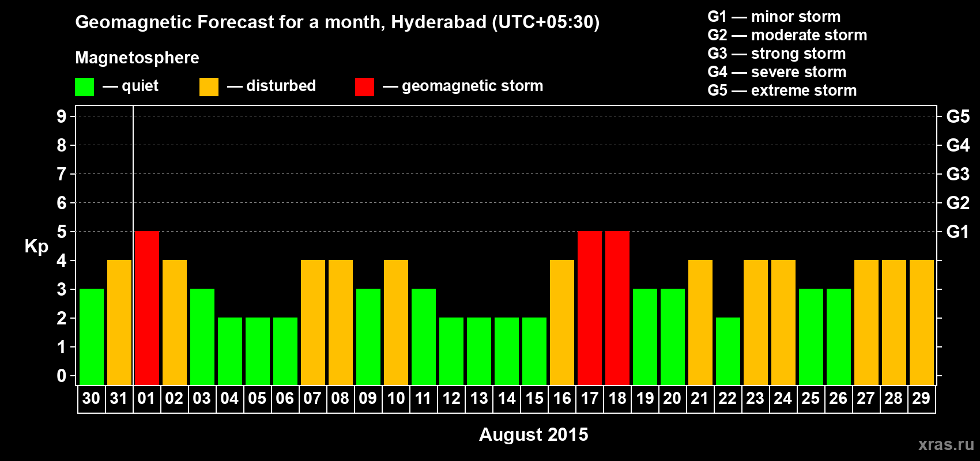Viewport: 980px width, 461px height.
Task: Click date label 11 on the axis
Action: [x=423, y=398]
